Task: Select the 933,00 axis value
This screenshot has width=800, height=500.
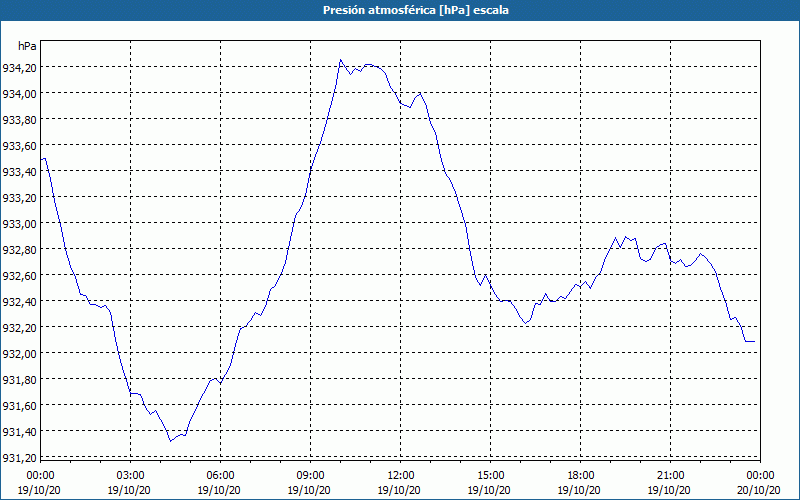Action: (19, 223)
